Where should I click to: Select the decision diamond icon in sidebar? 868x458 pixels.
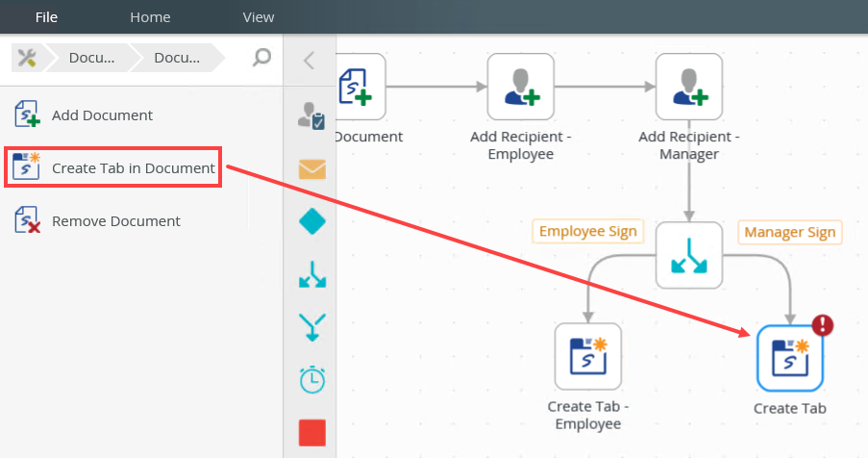point(312,221)
